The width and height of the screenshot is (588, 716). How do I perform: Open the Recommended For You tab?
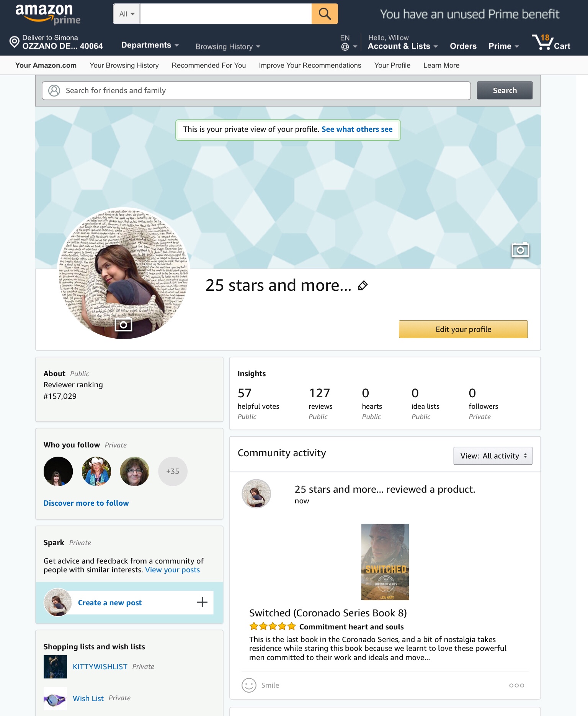(209, 66)
